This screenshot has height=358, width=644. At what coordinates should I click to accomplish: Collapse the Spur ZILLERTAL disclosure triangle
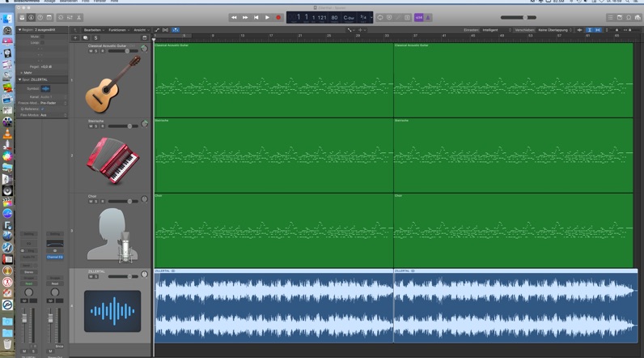coord(19,79)
